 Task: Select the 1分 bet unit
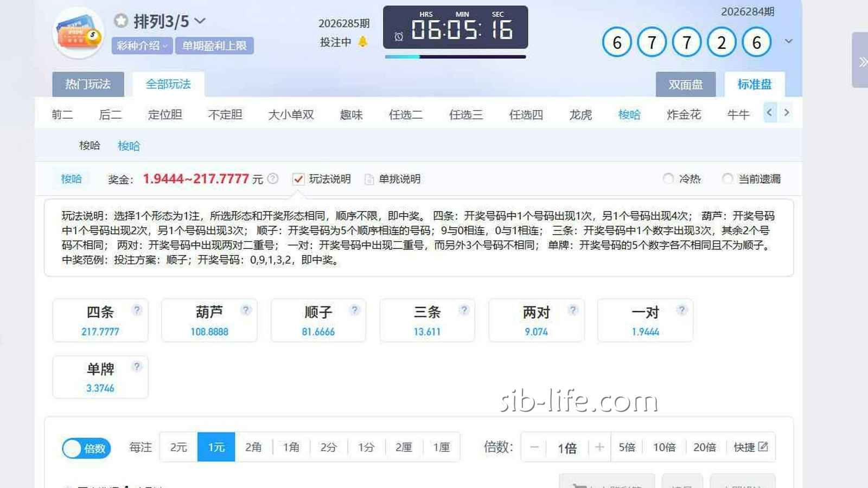click(x=366, y=447)
